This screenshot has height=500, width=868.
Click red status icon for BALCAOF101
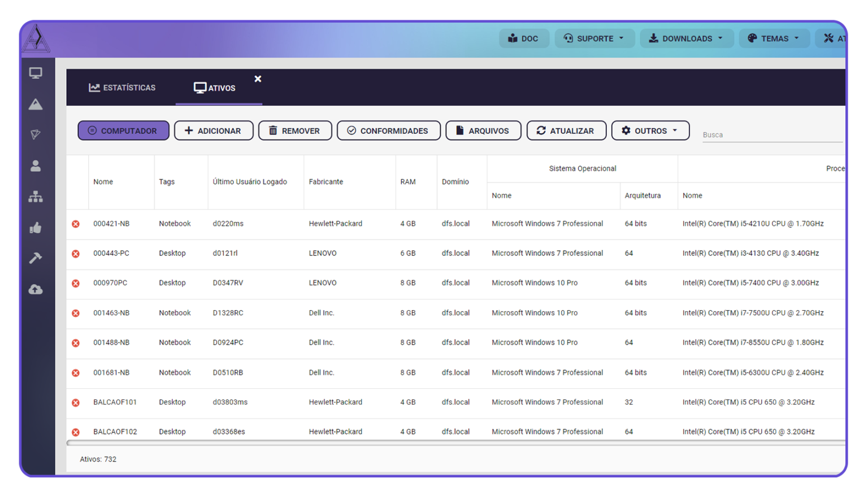(76, 402)
